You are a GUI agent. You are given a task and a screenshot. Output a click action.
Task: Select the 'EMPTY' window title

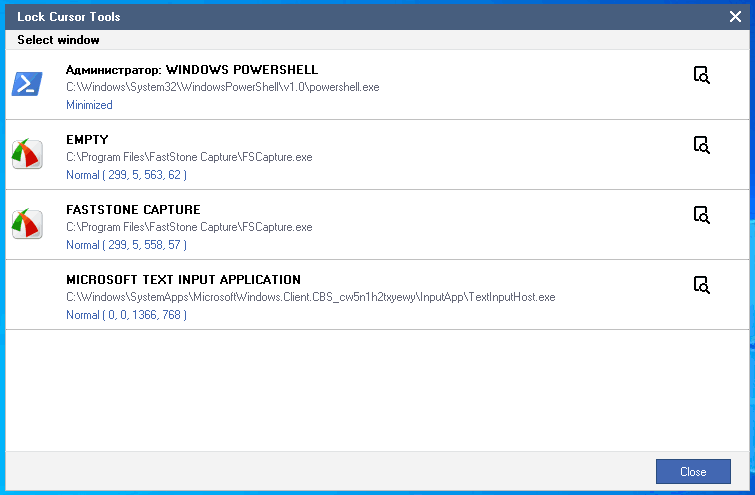(87, 140)
